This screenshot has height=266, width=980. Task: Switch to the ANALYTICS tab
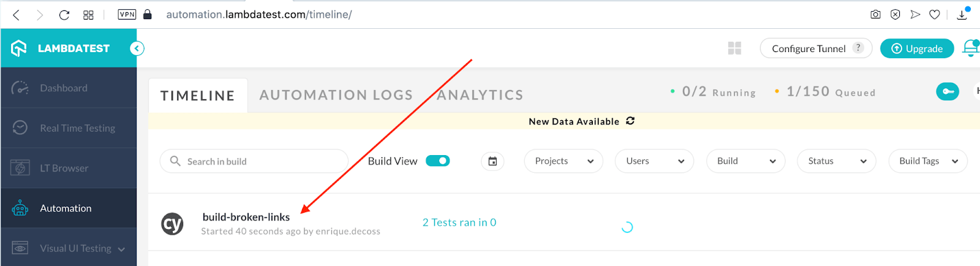click(480, 95)
